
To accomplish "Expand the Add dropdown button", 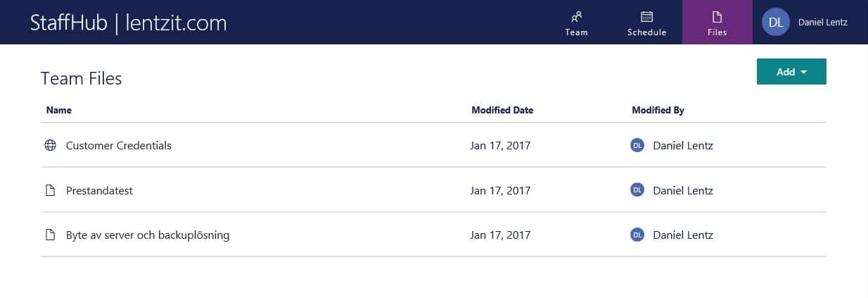I will (x=791, y=72).
